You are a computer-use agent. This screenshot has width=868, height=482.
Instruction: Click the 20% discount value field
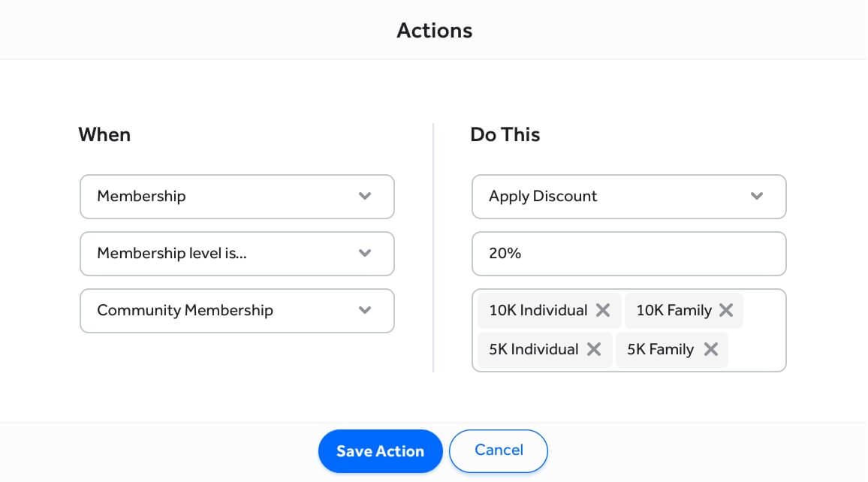tap(628, 253)
